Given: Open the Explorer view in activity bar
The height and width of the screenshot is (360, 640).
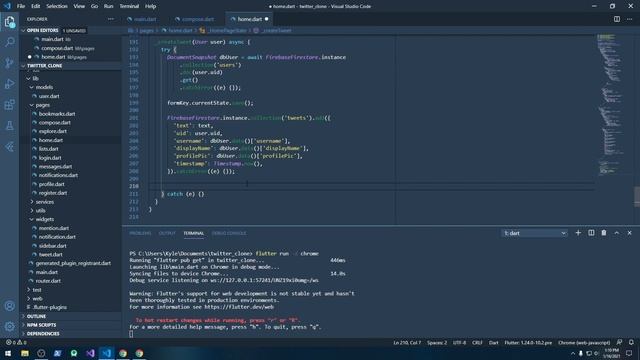Looking at the screenshot, I should 9,22.
